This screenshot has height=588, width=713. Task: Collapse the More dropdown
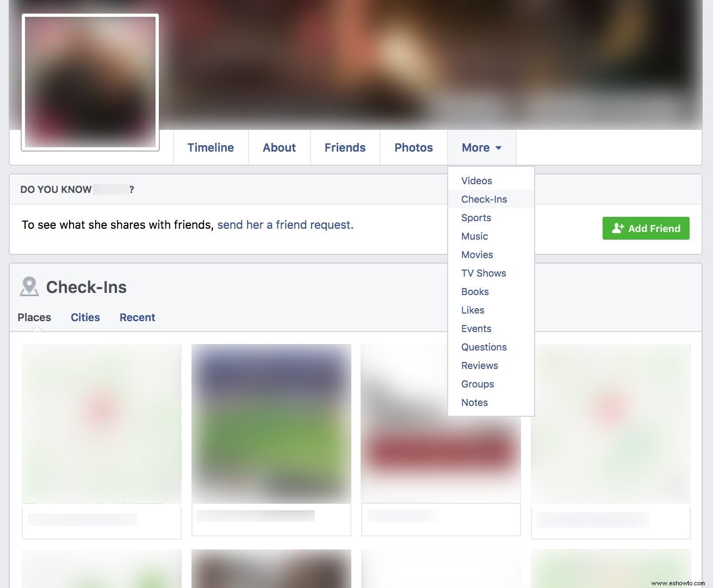point(481,147)
